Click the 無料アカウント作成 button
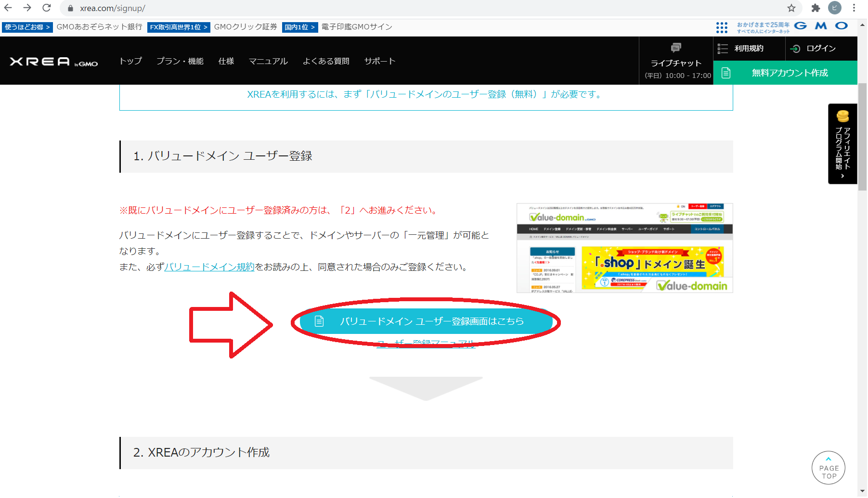This screenshot has height=498, width=868. [x=785, y=73]
